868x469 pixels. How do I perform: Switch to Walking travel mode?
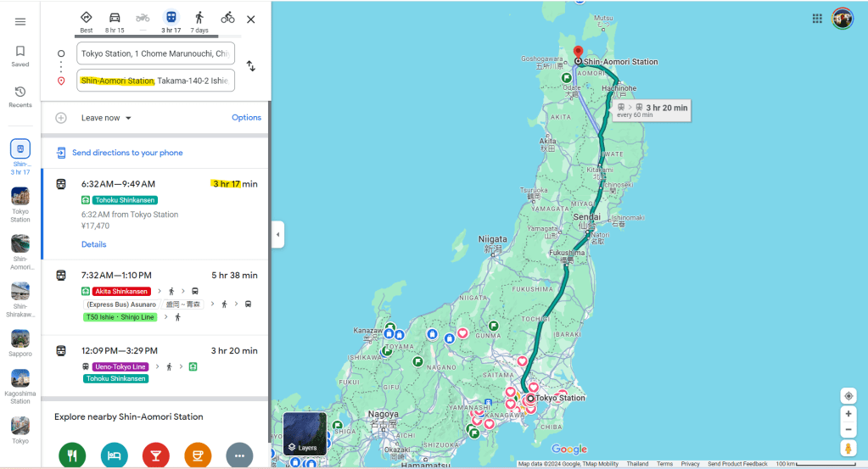pos(199,22)
